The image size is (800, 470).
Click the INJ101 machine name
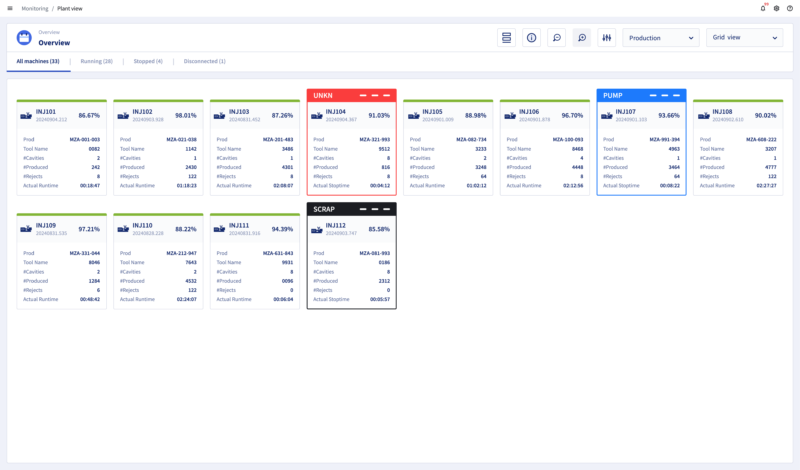coord(46,112)
